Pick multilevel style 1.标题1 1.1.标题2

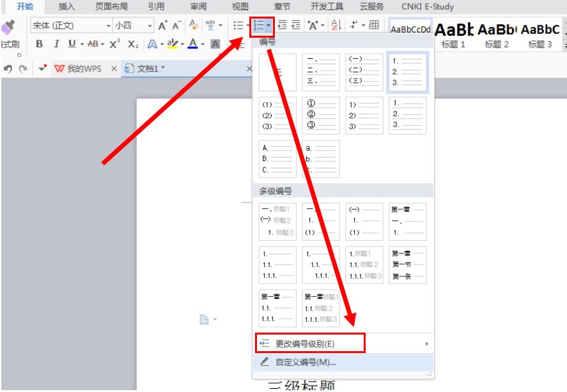coord(364,265)
